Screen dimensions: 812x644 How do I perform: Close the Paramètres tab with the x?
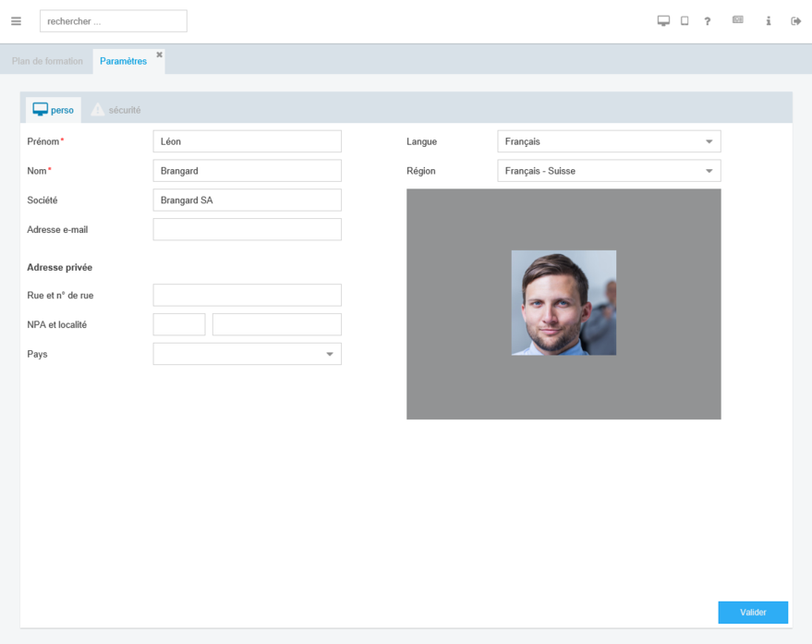(159, 55)
